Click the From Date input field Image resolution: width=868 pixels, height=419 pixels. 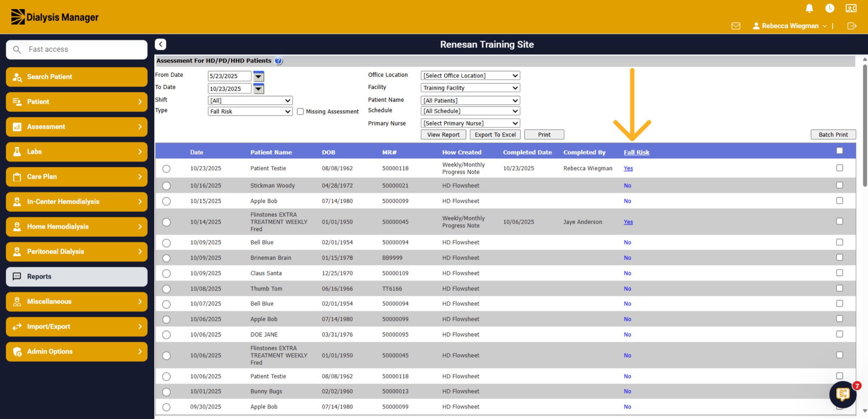[x=229, y=76]
